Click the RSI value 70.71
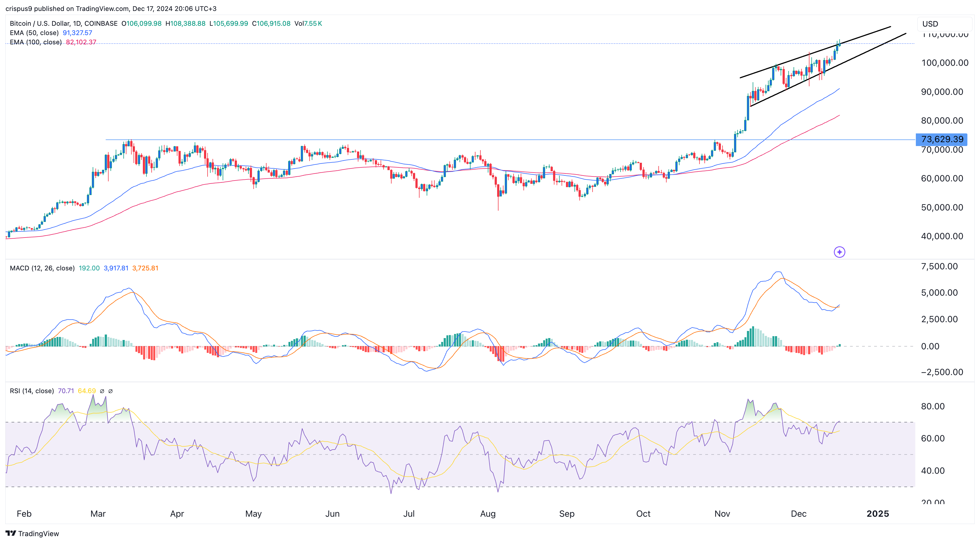 (x=66, y=391)
